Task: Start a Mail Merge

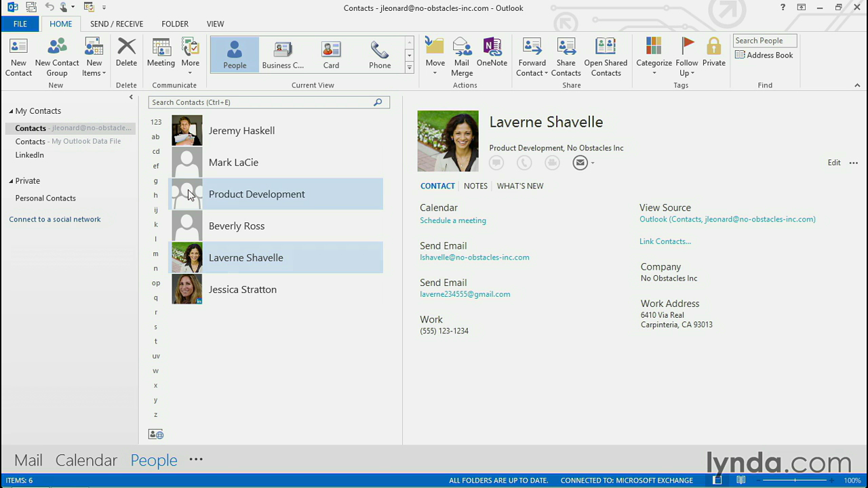Action: coord(462,57)
